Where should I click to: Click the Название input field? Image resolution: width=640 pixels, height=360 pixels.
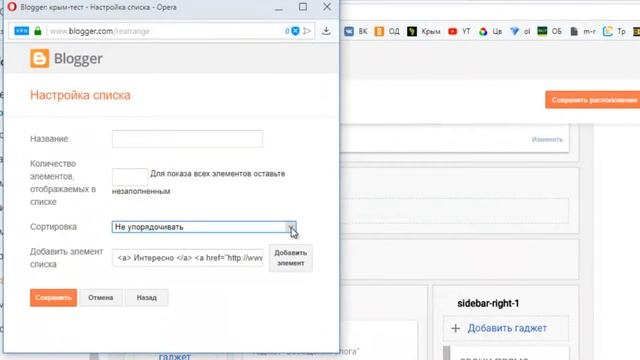[187, 139]
